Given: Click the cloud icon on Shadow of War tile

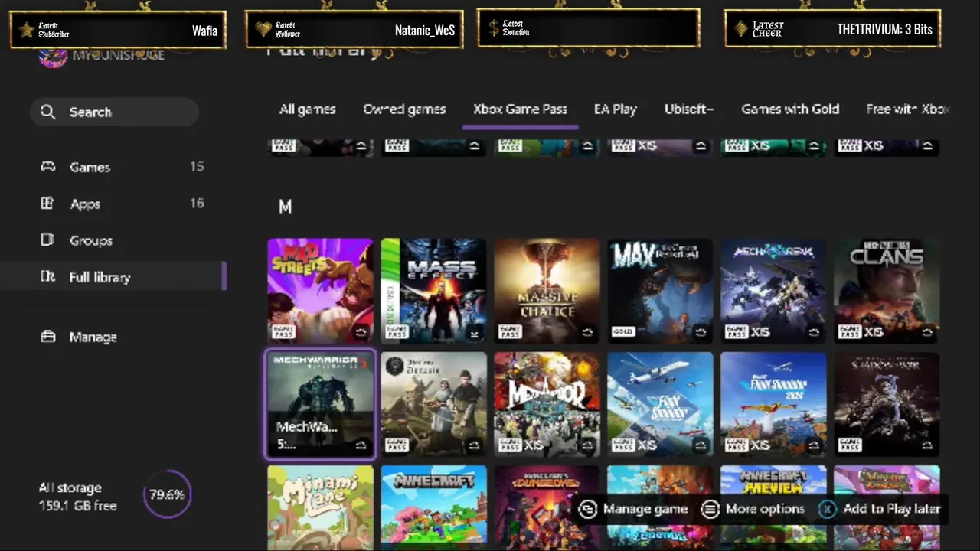Looking at the screenshot, I should [x=927, y=445].
